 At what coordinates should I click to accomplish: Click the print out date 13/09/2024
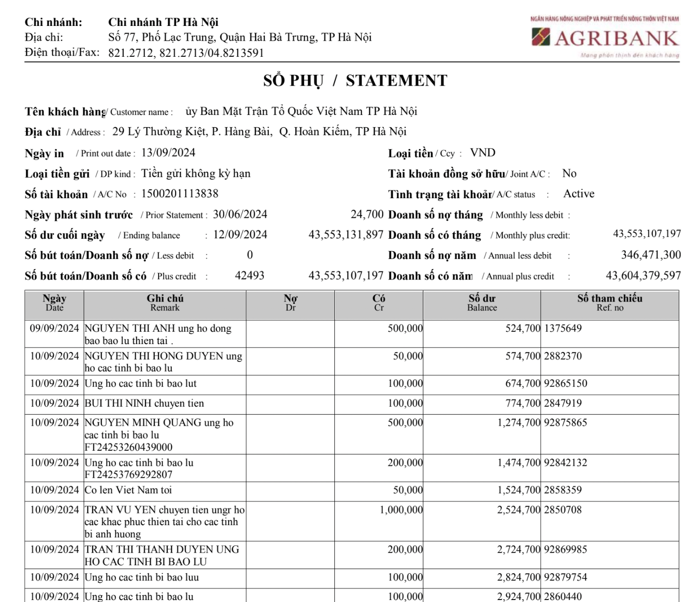[x=168, y=153]
